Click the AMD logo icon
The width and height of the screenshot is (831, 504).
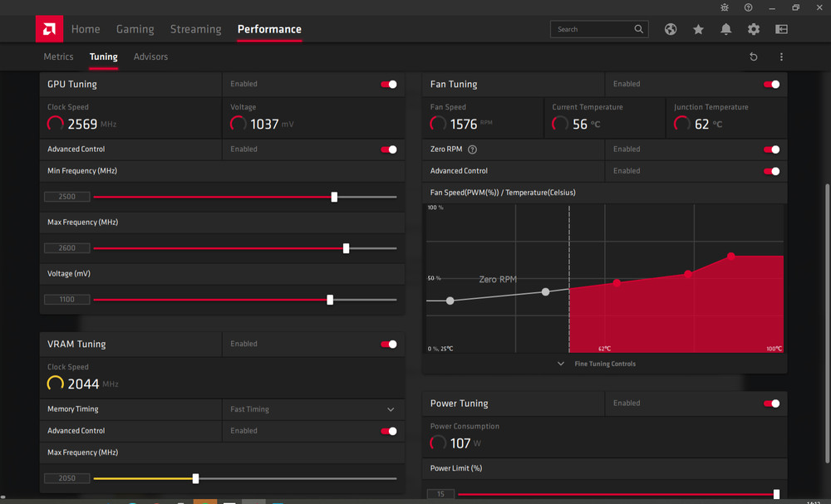[x=49, y=28]
